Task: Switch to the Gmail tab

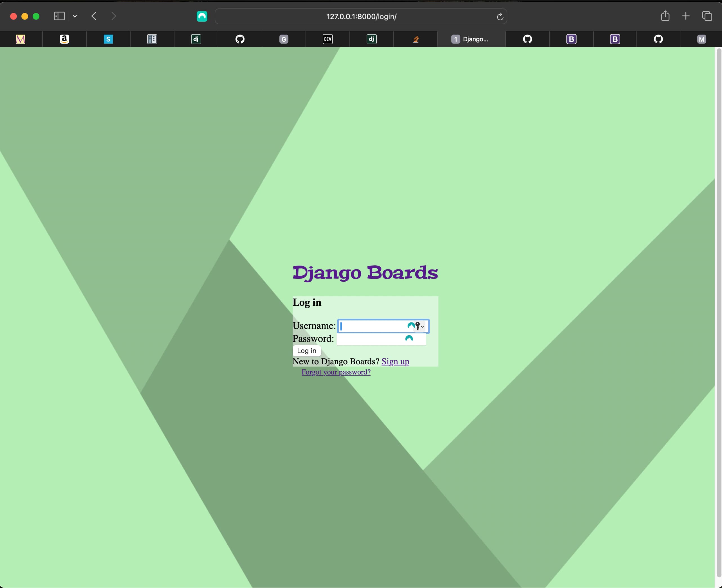Action: pyautogui.click(x=21, y=39)
